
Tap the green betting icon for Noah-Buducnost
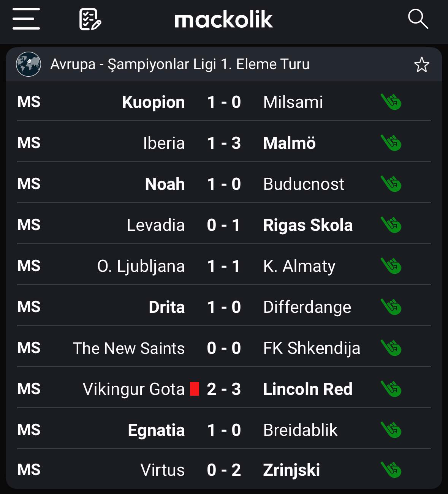click(391, 184)
